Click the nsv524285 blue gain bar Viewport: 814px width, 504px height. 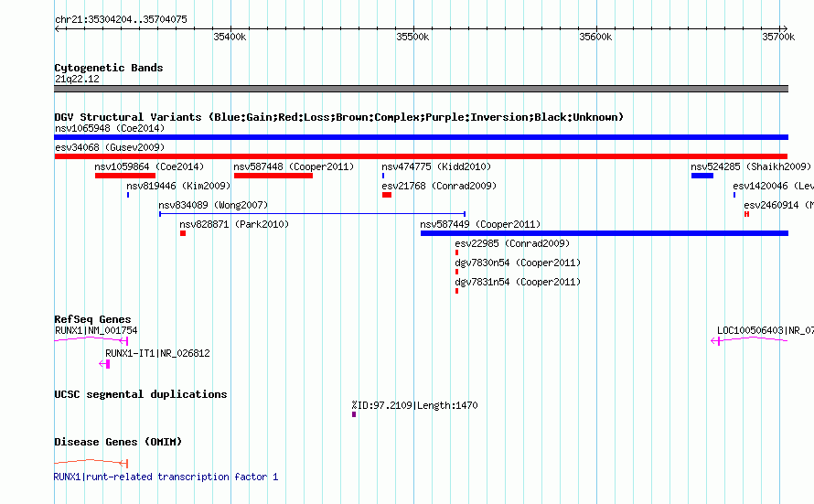pos(702,176)
